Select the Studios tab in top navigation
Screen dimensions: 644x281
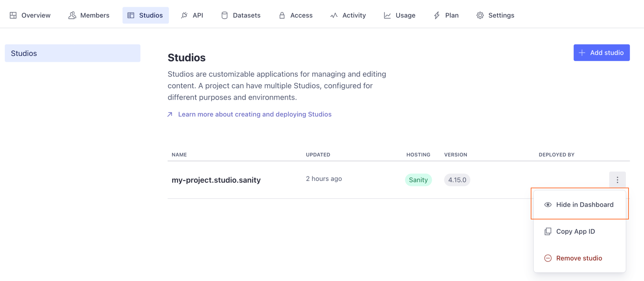(x=146, y=15)
